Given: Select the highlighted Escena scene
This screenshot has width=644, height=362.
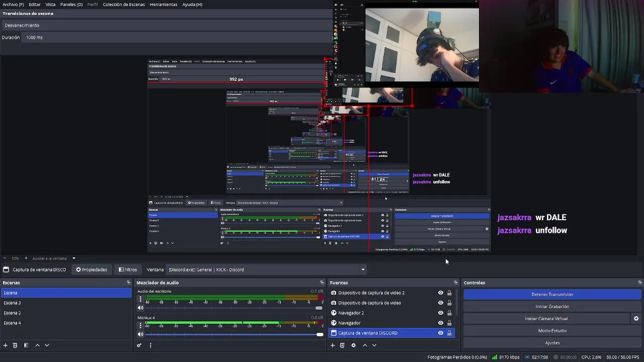Looking at the screenshot, I should point(66,293).
